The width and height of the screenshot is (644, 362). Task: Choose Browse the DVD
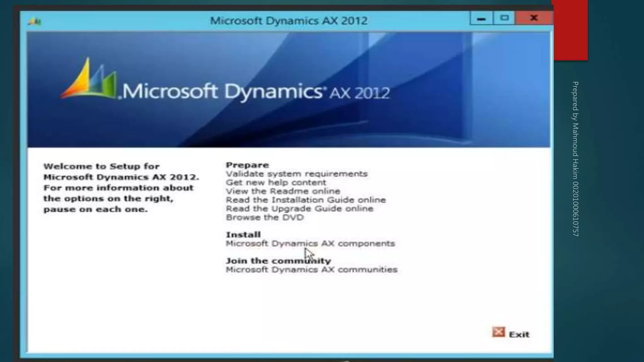(x=265, y=217)
